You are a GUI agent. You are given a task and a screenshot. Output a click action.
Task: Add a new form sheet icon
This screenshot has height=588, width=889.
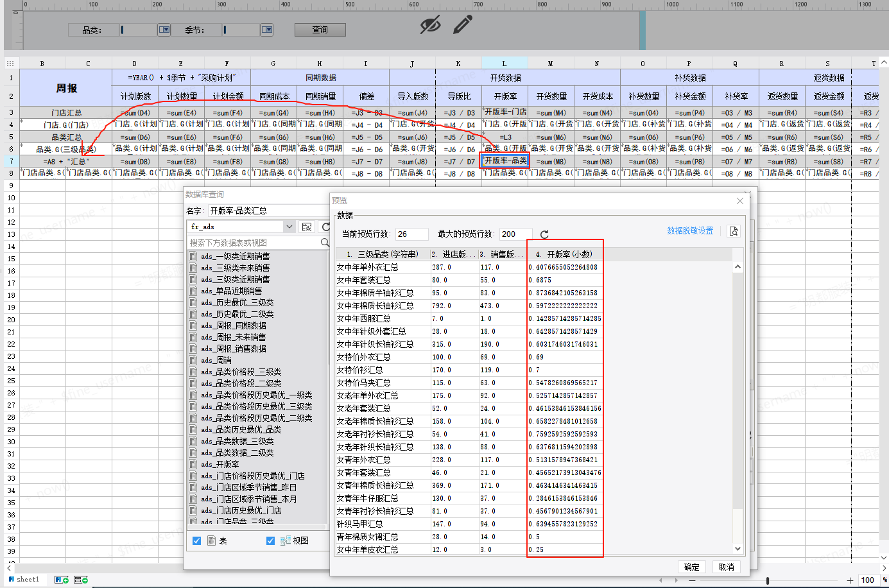[81, 580]
